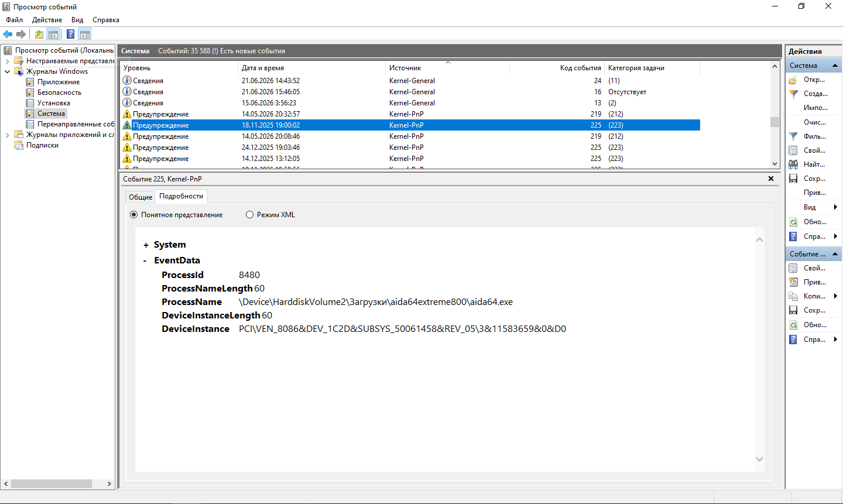
Task: Toggle the action pane toolbar icon
Action: tap(84, 34)
